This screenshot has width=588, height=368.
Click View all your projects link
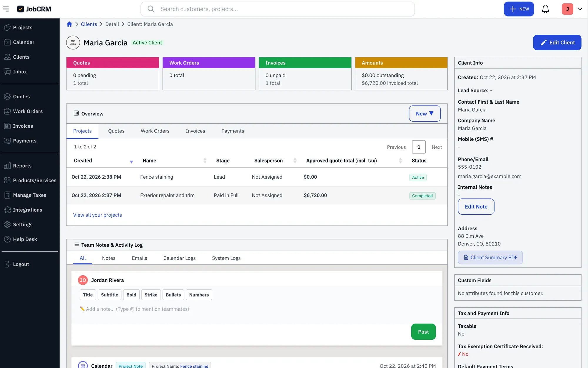point(97,215)
